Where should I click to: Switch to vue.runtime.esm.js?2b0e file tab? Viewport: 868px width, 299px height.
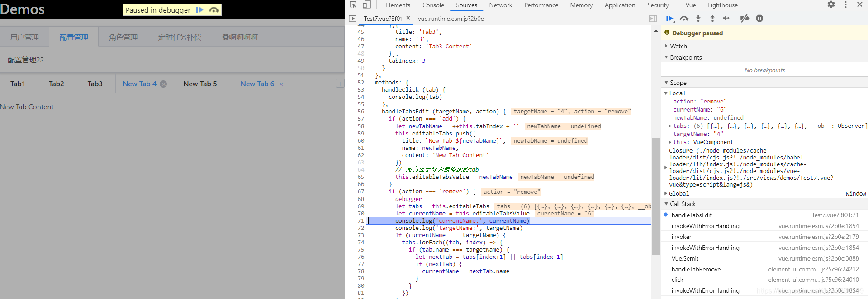click(x=451, y=19)
